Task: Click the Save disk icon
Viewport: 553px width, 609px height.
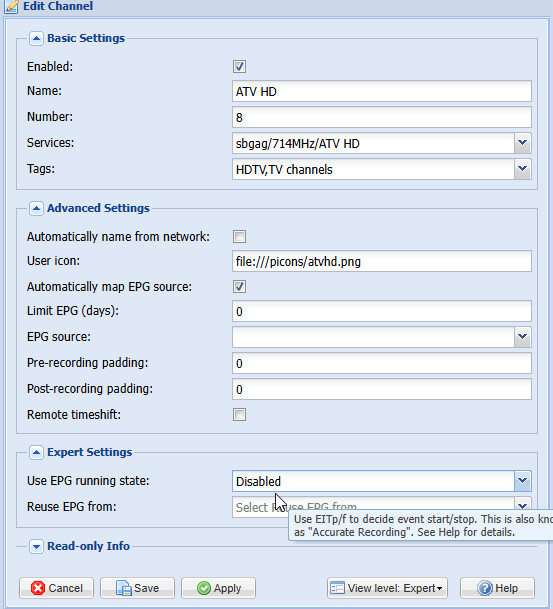Action: pos(124,588)
